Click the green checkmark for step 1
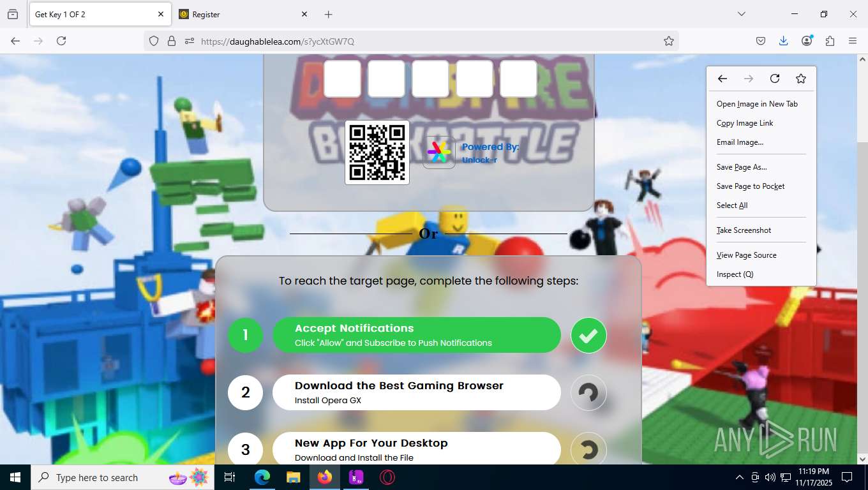Screen dimensions: 868x490 [588, 335]
